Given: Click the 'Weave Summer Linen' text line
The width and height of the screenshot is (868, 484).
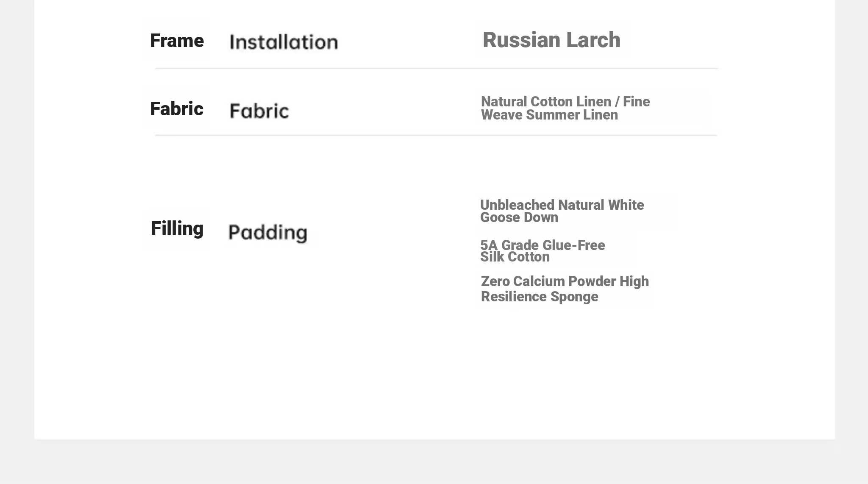Looking at the screenshot, I should point(549,115).
